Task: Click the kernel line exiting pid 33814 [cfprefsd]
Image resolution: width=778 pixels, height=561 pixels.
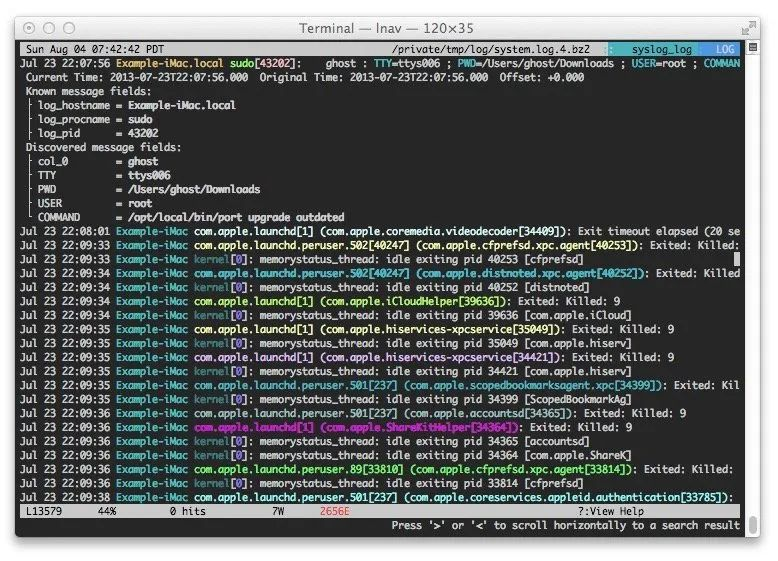Action: 302,483
